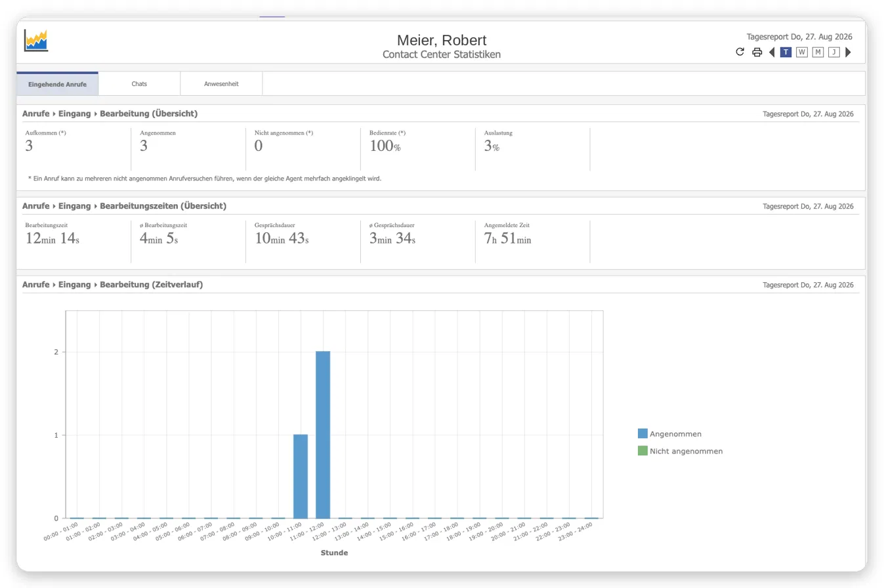Click the statistics chart logo icon
The width and height of the screenshot is (884, 588).
tap(36, 40)
